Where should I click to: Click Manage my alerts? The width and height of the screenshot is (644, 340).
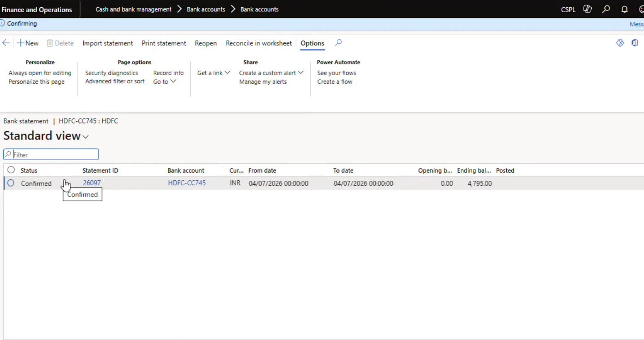coord(263,81)
